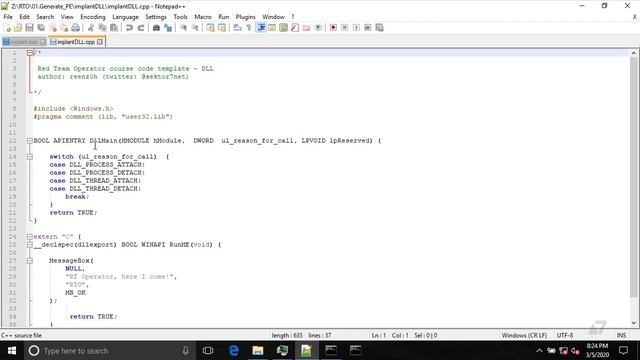Toggle file monitoring eye icon
Viewport: 640px width, 360px height.
point(318,28)
